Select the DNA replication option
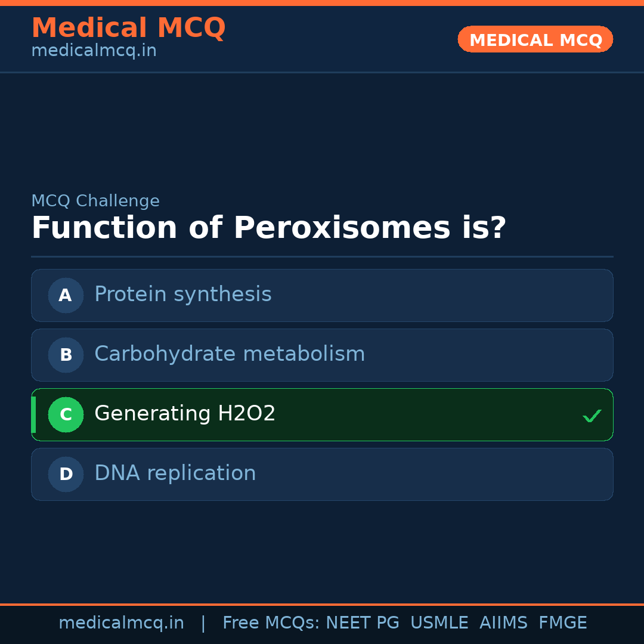The width and height of the screenshot is (644, 644). click(x=175, y=473)
